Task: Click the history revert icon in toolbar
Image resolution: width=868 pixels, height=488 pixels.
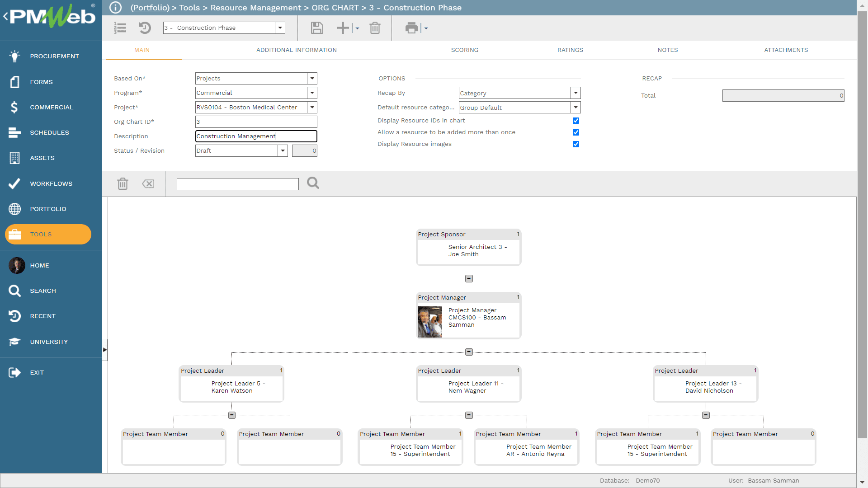Action: click(x=145, y=28)
